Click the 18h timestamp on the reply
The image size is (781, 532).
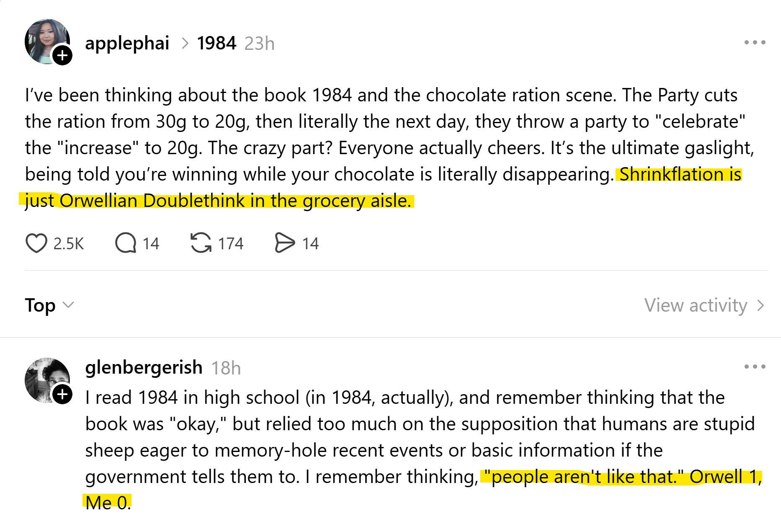point(226,368)
